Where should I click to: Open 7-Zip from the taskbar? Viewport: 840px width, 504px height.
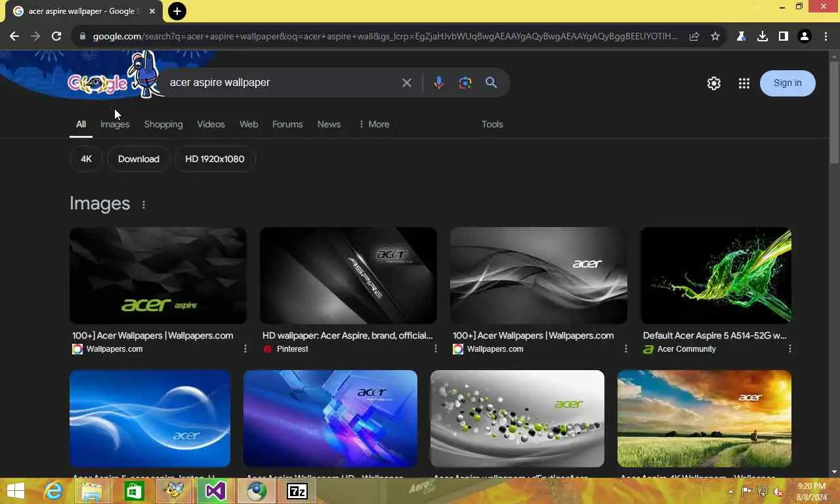coord(297,491)
